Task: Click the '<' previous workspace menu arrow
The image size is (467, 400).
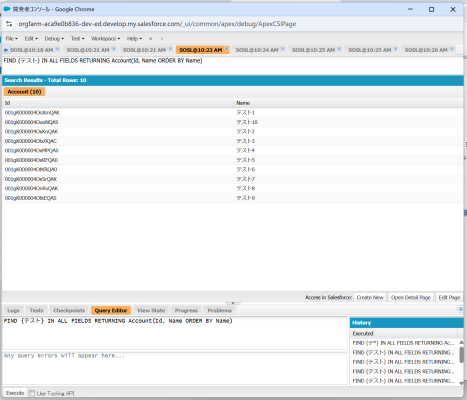Action: (151, 39)
